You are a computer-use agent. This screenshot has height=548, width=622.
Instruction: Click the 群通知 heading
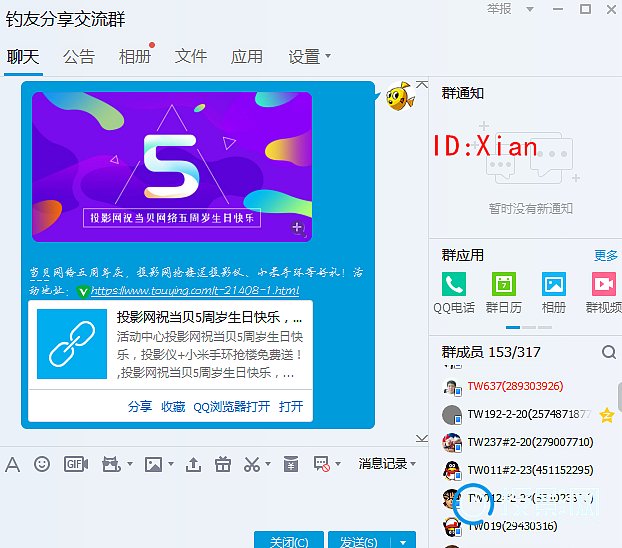[x=463, y=93]
